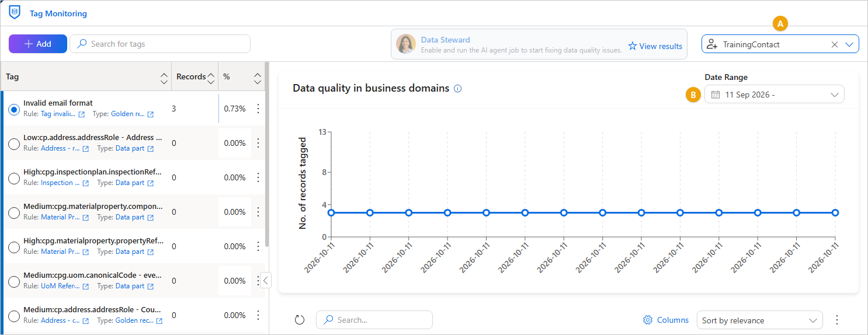The image size is (868, 335).
Task: Select Medium:cpg.uom.canonicalCode radio button
Action: 15,281
